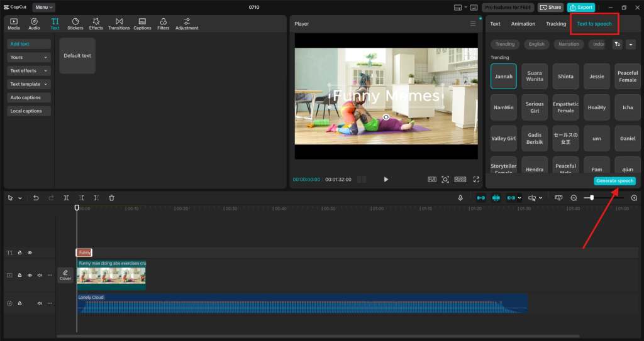Open the selection tool mode dropdown
Viewport: 644px width, 341px height.
[20, 198]
